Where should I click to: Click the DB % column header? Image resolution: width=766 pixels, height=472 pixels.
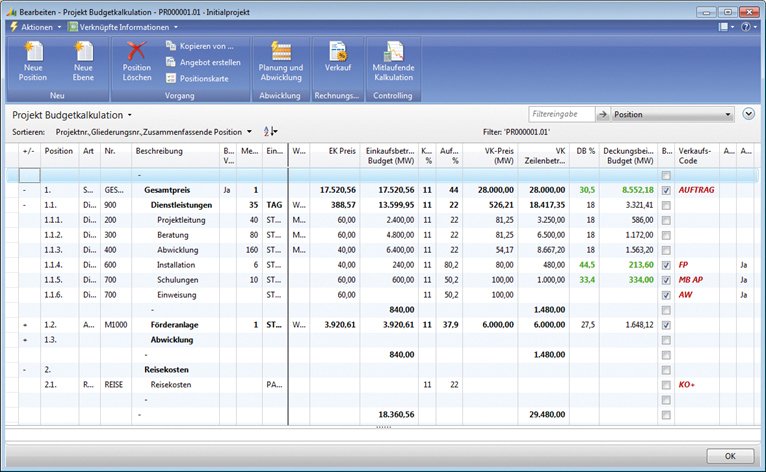click(584, 155)
